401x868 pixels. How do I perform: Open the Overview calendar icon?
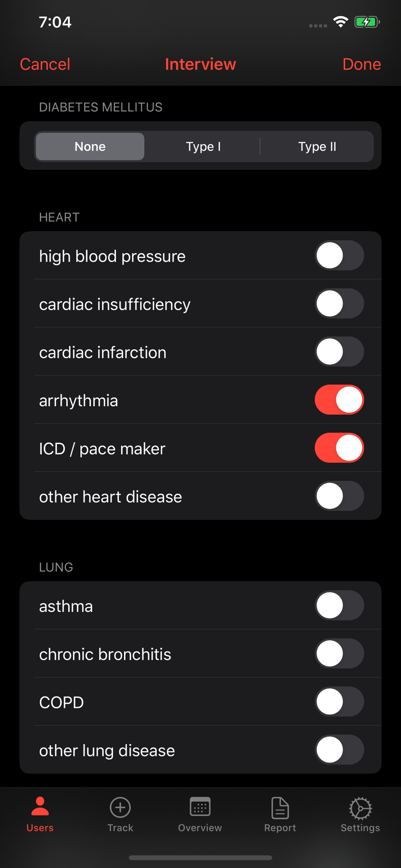(200, 807)
